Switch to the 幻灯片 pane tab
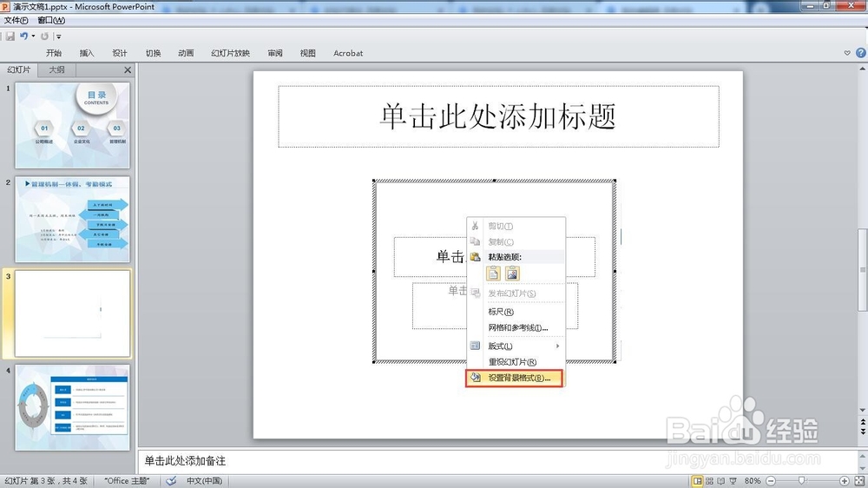Screen dimensions: 868x488 [x=19, y=69]
